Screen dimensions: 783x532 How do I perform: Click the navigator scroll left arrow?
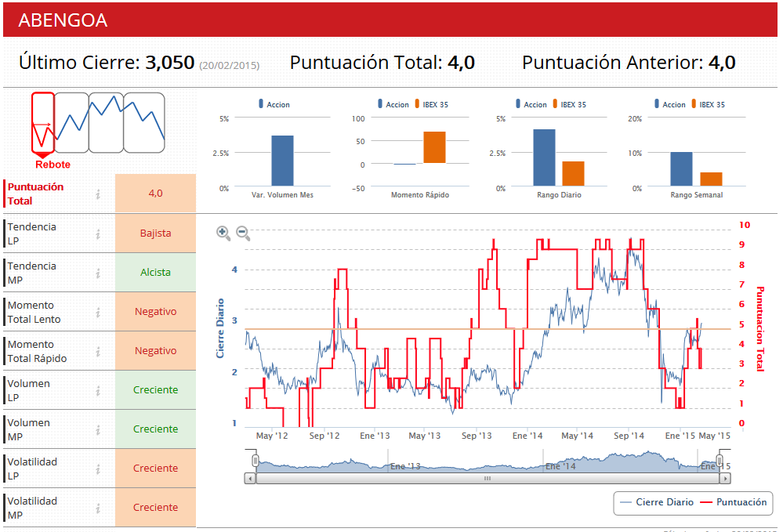coord(250,479)
